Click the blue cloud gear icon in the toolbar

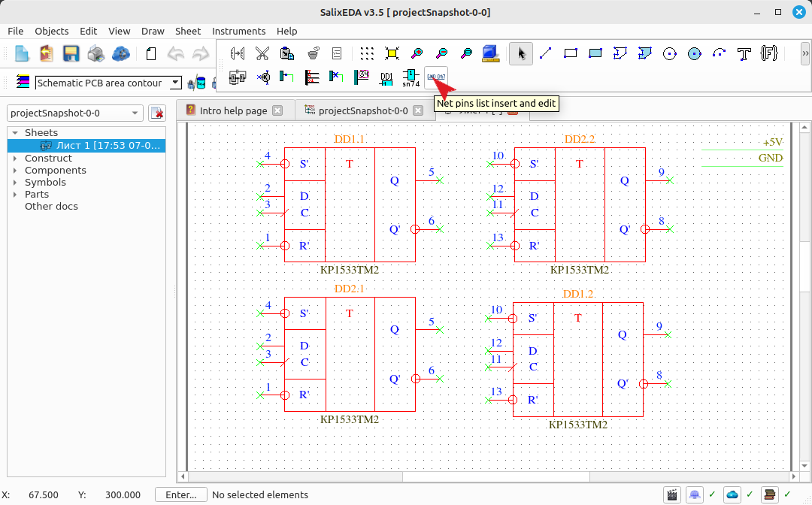pyautogui.click(x=120, y=53)
